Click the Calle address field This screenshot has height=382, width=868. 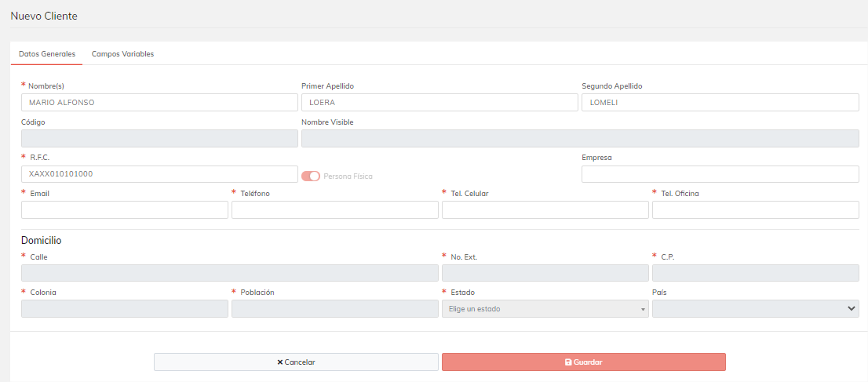point(230,273)
